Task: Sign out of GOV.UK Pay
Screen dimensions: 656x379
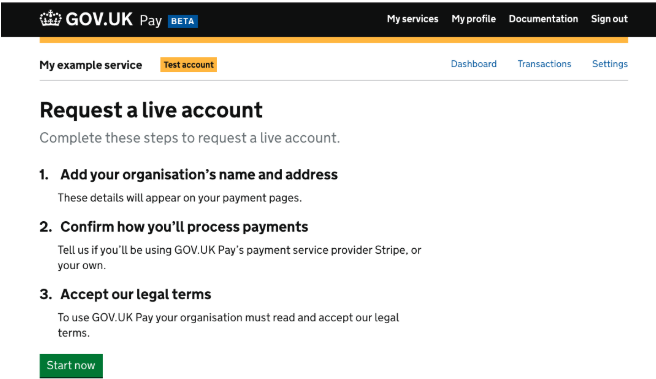Action: 609,19
